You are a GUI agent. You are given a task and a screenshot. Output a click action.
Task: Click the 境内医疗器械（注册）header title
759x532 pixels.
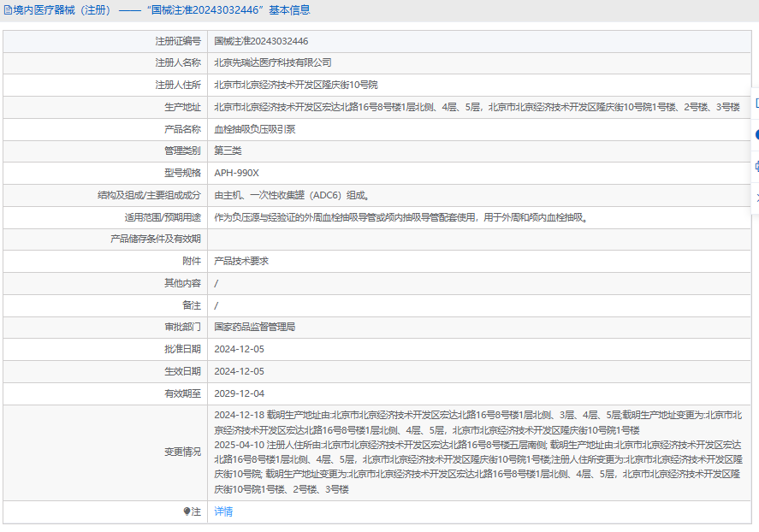click(62, 10)
